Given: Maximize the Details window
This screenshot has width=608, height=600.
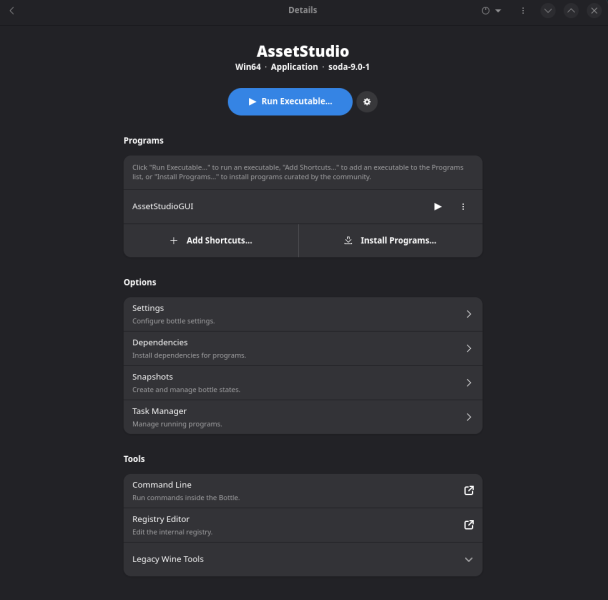Looking at the screenshot, I should pyautogui.click(x=571, y=11).
